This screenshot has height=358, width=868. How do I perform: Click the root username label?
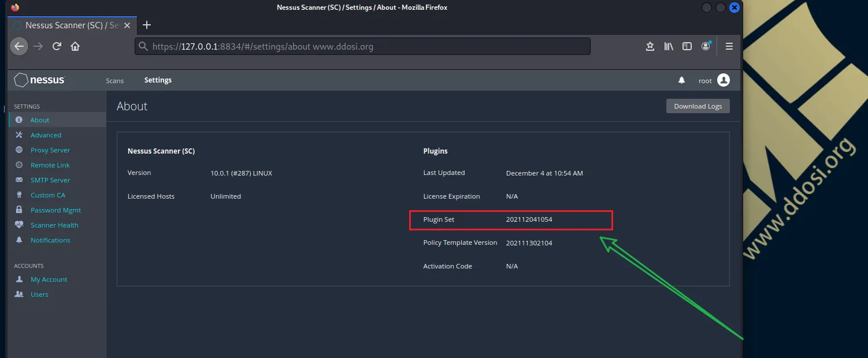click(705, 81)
